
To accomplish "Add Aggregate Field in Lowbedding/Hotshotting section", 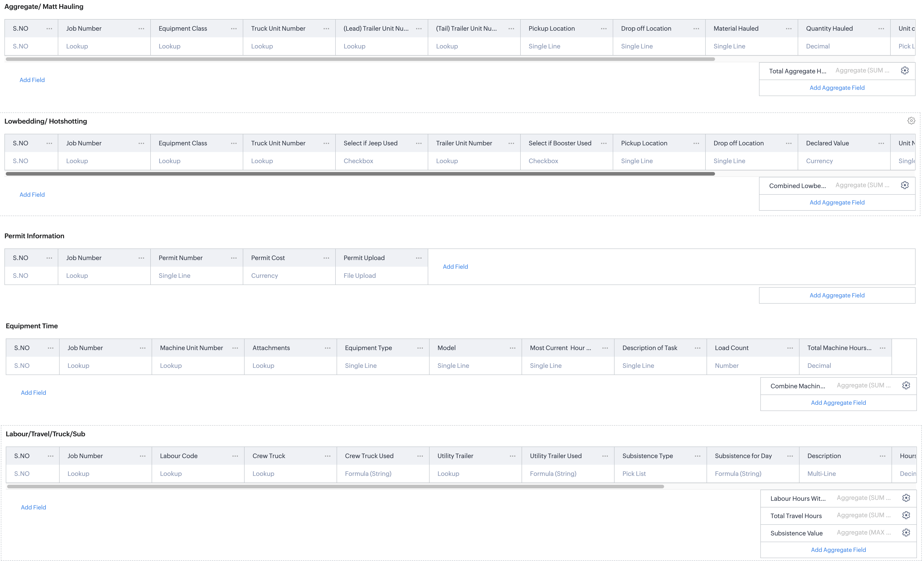I will pos(837,202).
